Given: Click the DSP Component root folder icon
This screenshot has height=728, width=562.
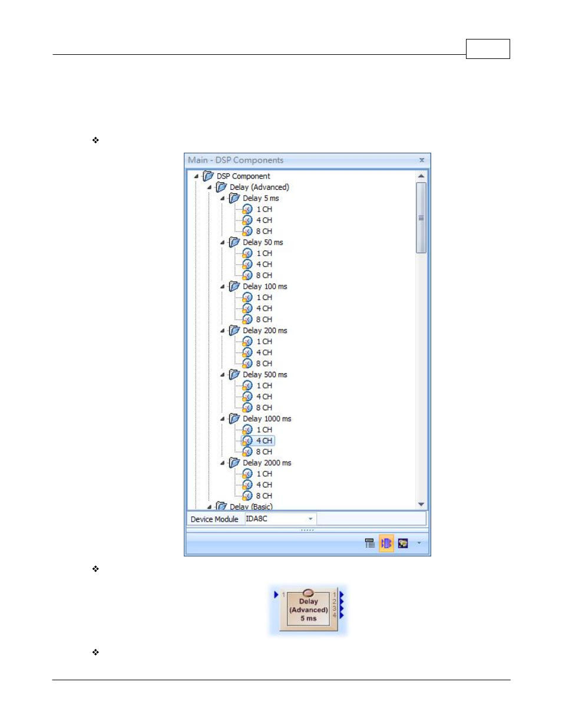Looking at the screenshot, I should (x=208, y=176).
